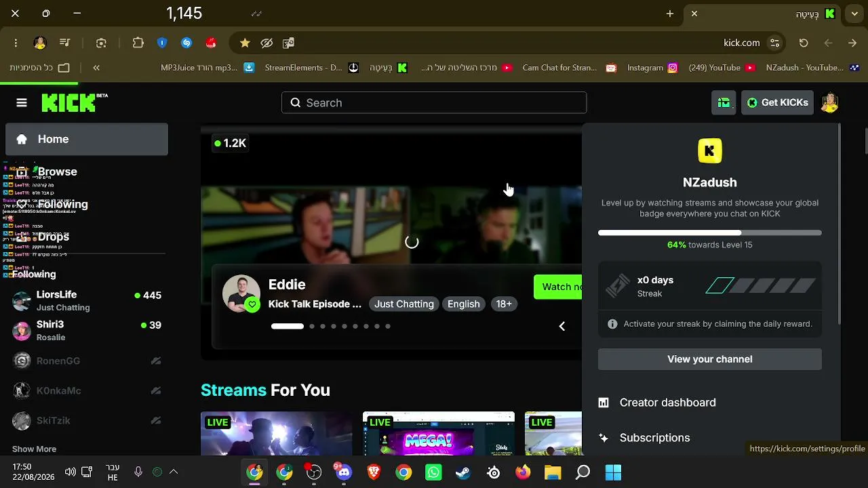
Task: Click Eddie's profile picture on the featured stream
Action: [241, 293]
